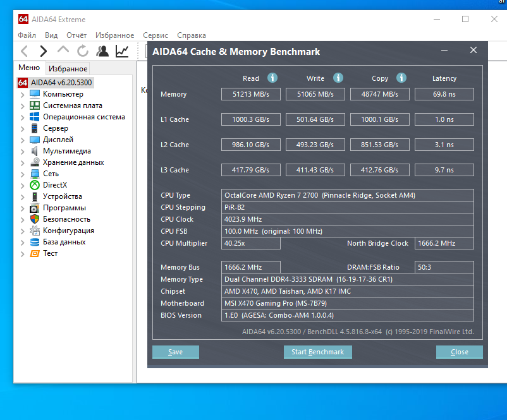Image resolution: width=507 pixels, height=420 pixels.
Task: Expand the Компьютер tree node
Action: 22,95
